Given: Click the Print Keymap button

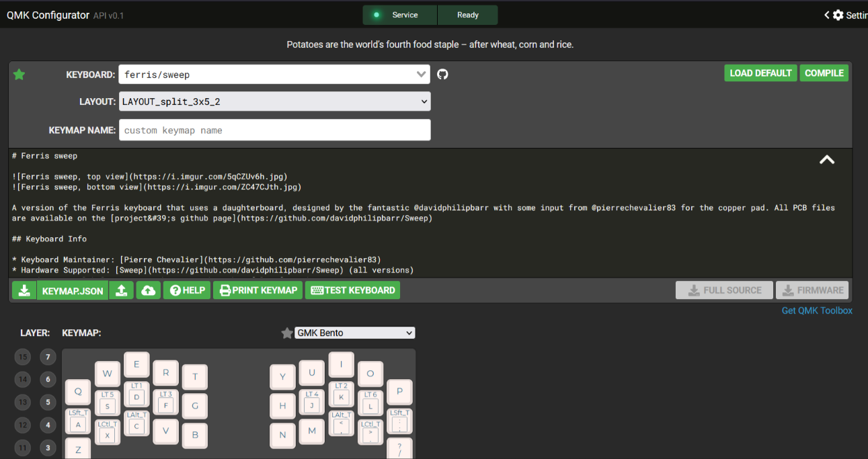Looking at the screenshot, I should 258,290.
